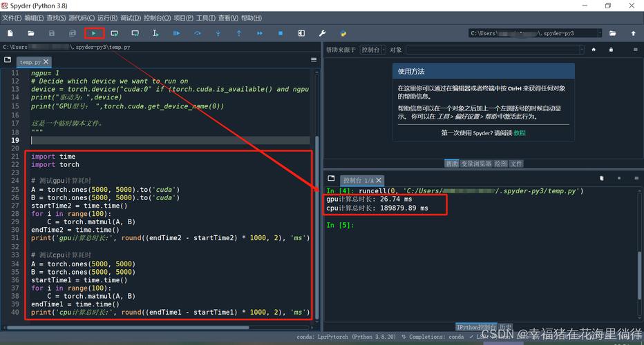Click the conda: LprPytorch environment status
This screenshot has height=345, width=644.
point(345,337)
